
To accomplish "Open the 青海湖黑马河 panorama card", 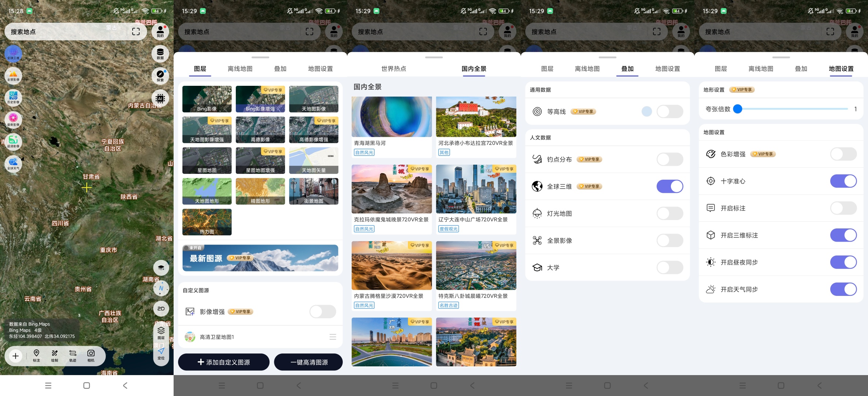I will tap(392, 127).
